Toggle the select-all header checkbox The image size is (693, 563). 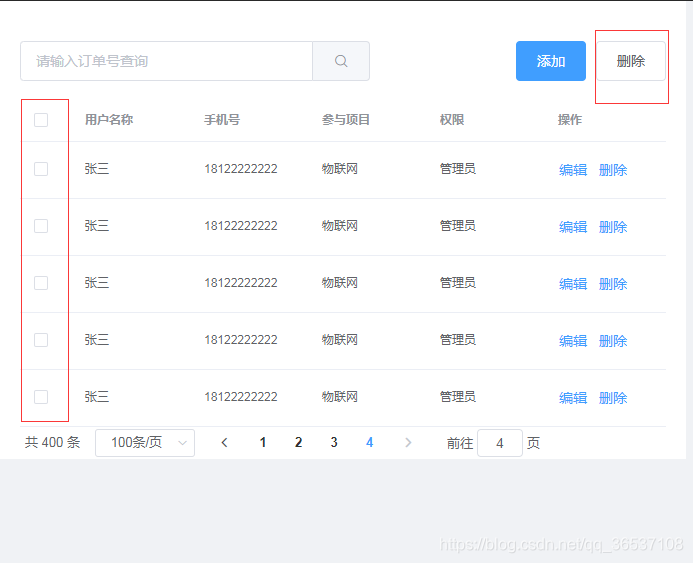41,120
